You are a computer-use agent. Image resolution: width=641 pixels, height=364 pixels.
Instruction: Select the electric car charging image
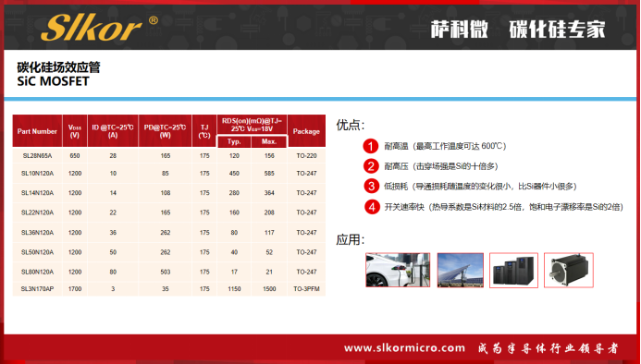pos(398,270)
